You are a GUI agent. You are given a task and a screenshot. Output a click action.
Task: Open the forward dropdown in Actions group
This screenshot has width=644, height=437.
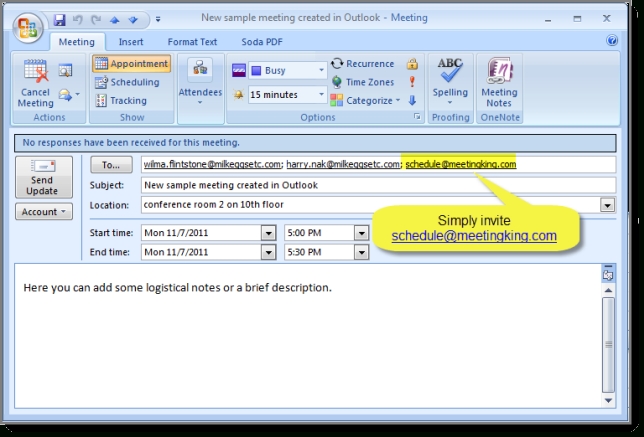click(x=69, y=95)
